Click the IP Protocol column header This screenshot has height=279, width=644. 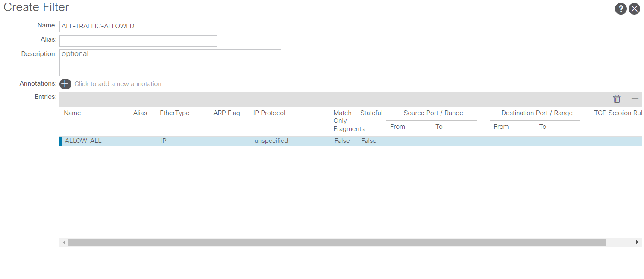click(x=269, y=113)
